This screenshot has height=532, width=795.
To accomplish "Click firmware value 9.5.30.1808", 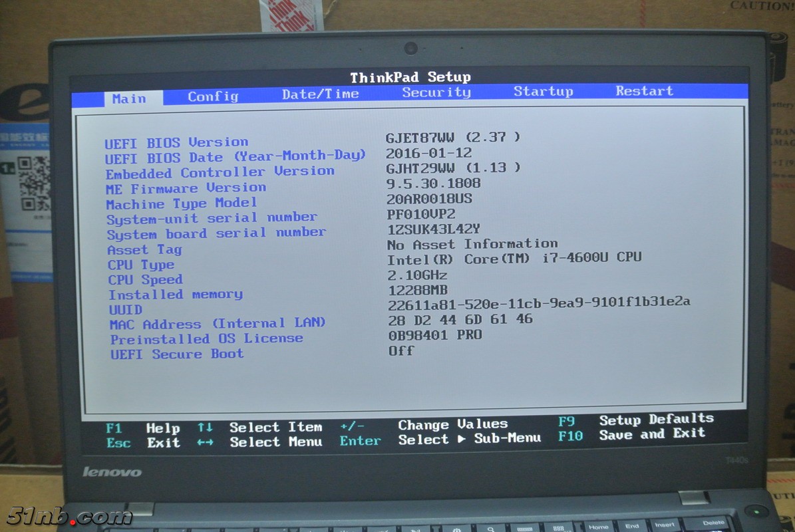I will click(x=434, y=183).
